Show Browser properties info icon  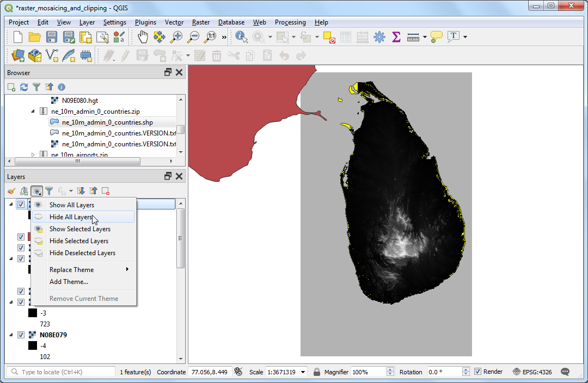[x=62, y=87]
